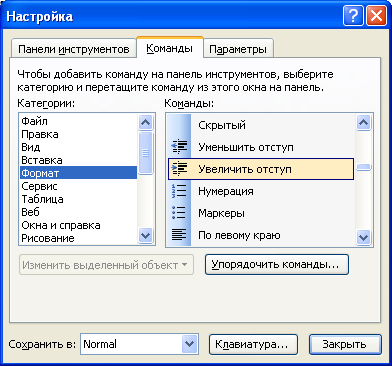This screenshot has width=392, height=366.
Task: Click the Закрыть button
Action: click(345, 344)
